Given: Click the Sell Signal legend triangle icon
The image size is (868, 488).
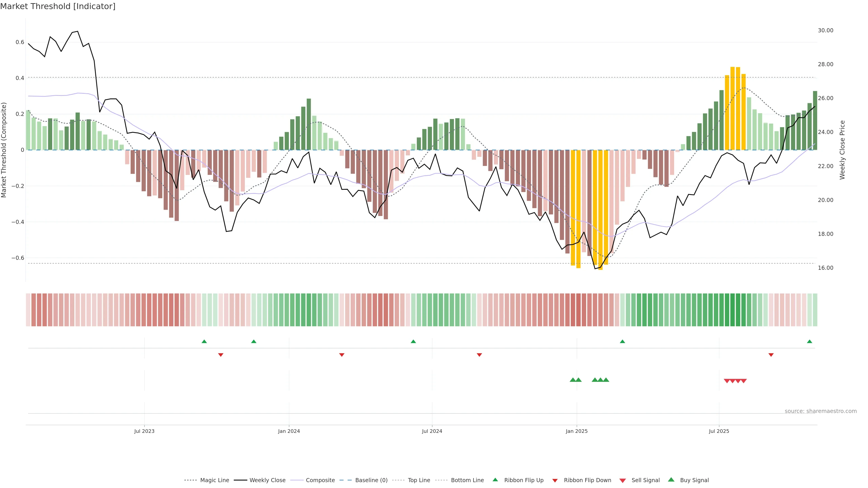Looking at the screenshot, I should click(x=622, y=481).
